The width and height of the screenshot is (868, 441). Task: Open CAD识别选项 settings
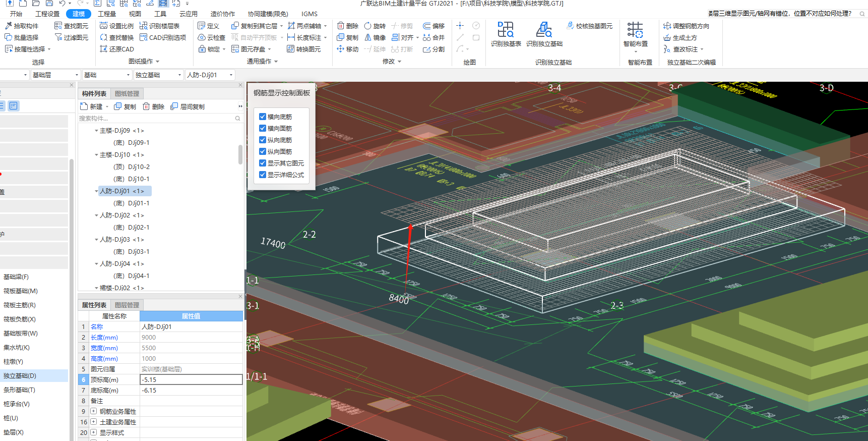coord(163,37)
